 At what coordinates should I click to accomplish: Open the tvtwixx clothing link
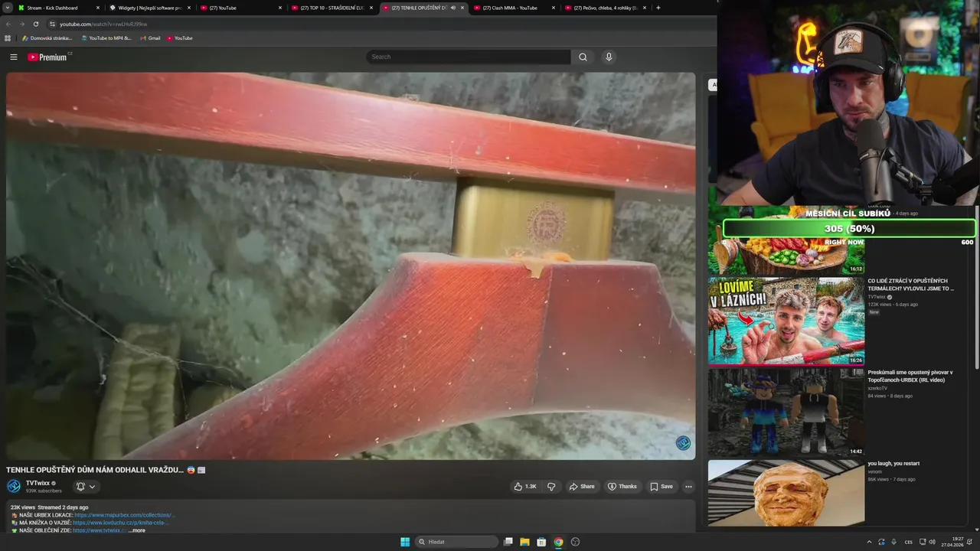(x=100, y=530)
